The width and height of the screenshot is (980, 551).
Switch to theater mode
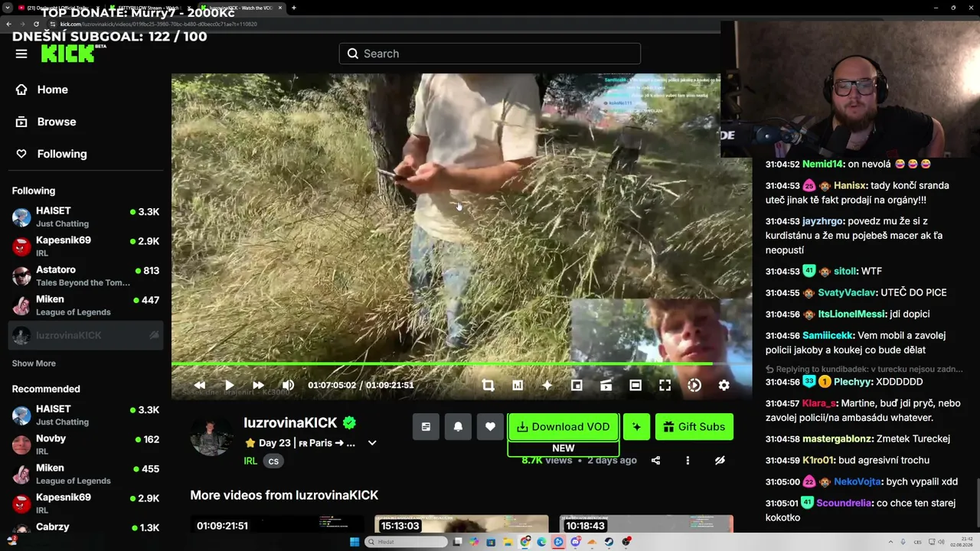point(635,386)
